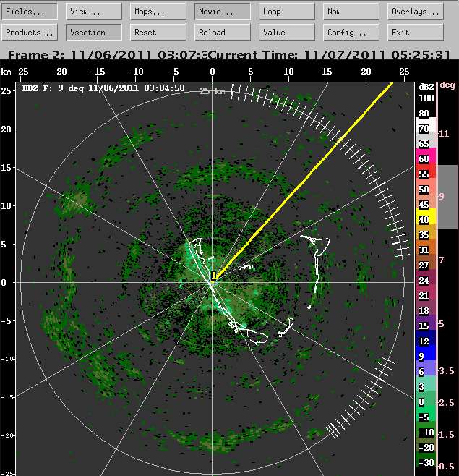This screenshot has width=459, height=476.
Task: Click the 35 dBZ gold color swatch
Action: 426,231
